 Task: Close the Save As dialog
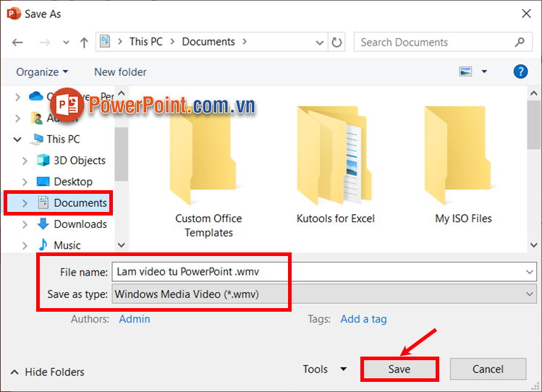[x=526, y=14]
